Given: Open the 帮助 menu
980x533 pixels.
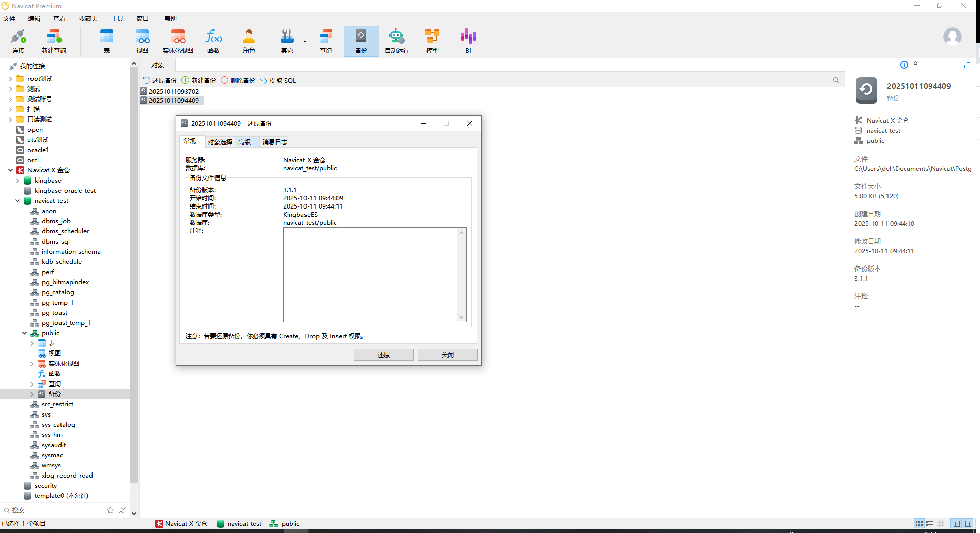Looking at the screenshot, I should pos(171,18).
